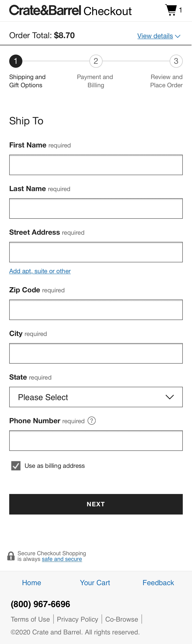Click the shopping cart icon in the header

(x=171, y=10)
